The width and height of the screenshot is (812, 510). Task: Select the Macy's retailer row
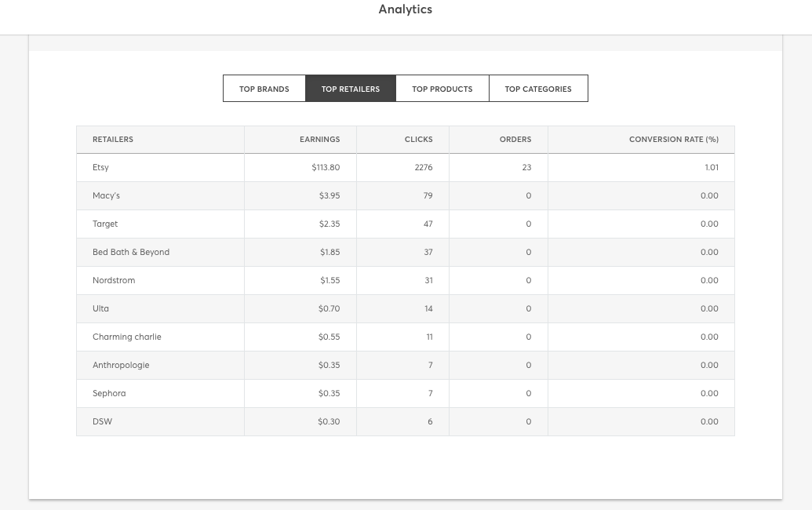406,195
